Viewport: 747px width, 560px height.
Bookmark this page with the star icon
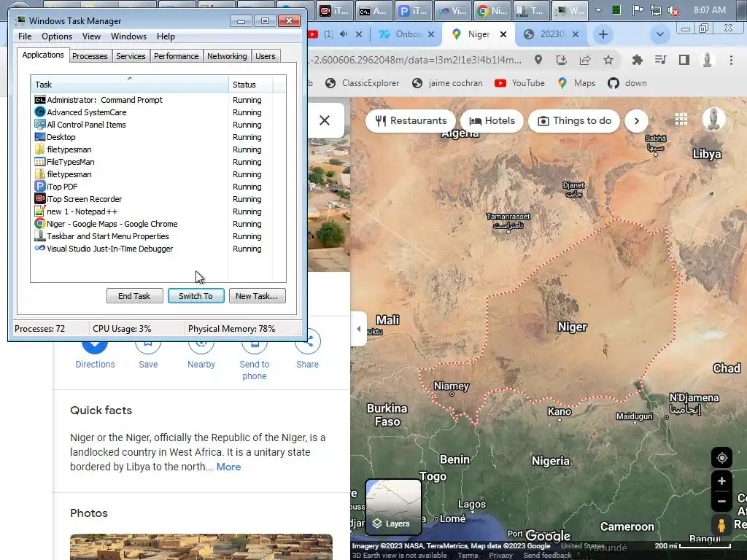point(608,60)
